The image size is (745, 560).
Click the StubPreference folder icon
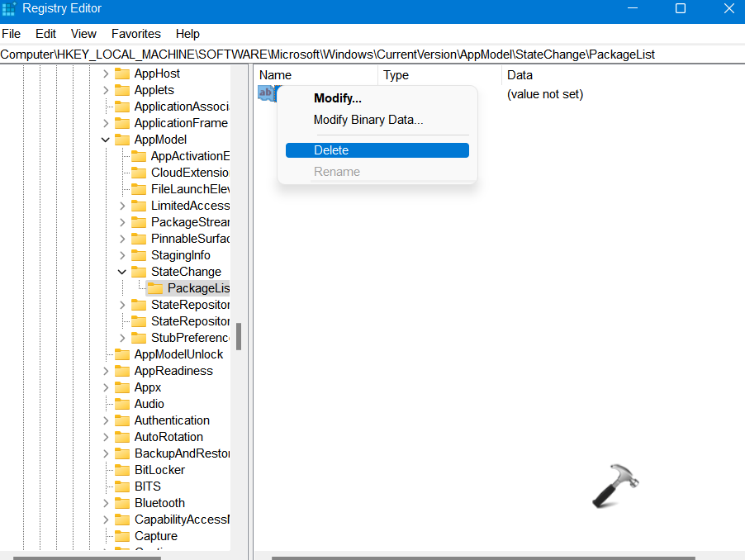[139, 338]
